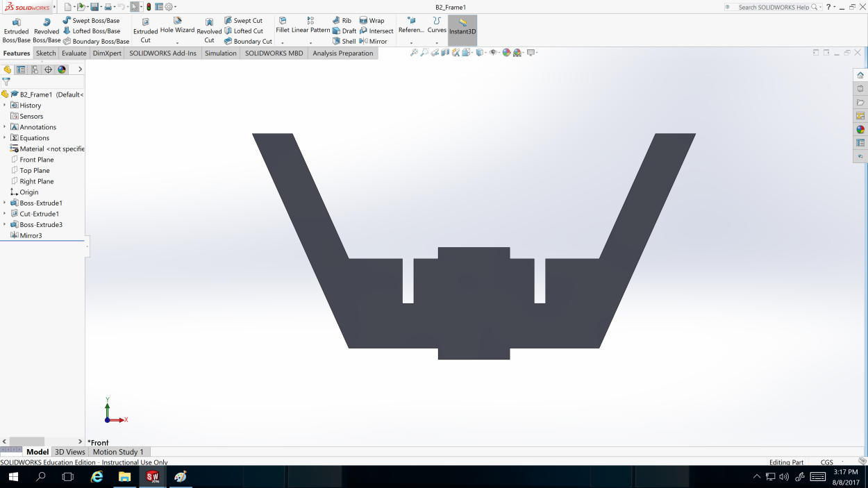Viewport: 868px width, 488px height.
Task: Select Mirror3 in feature tree
Action: 26,235
